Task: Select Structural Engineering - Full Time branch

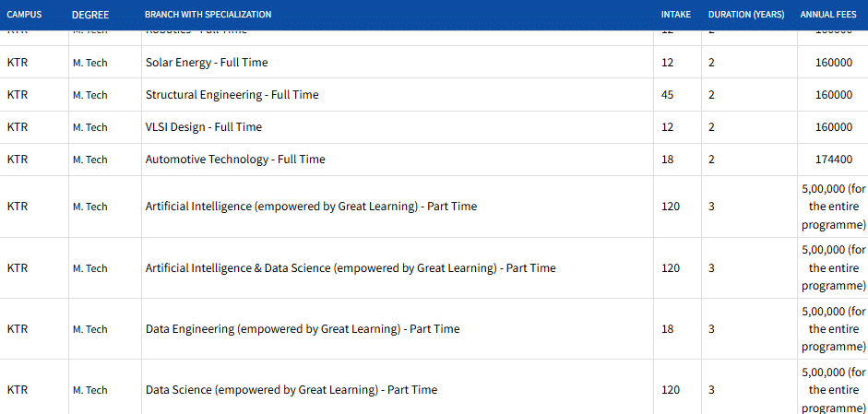Action: click(232, 95)
